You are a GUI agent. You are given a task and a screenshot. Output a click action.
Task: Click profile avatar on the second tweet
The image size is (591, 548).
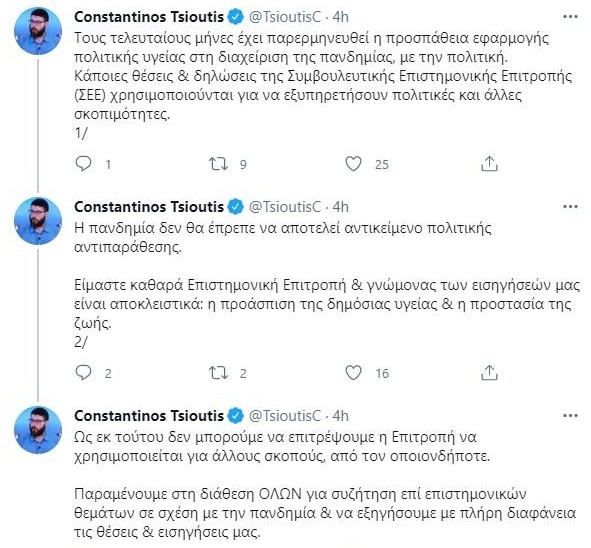click(x=38, y=220)
